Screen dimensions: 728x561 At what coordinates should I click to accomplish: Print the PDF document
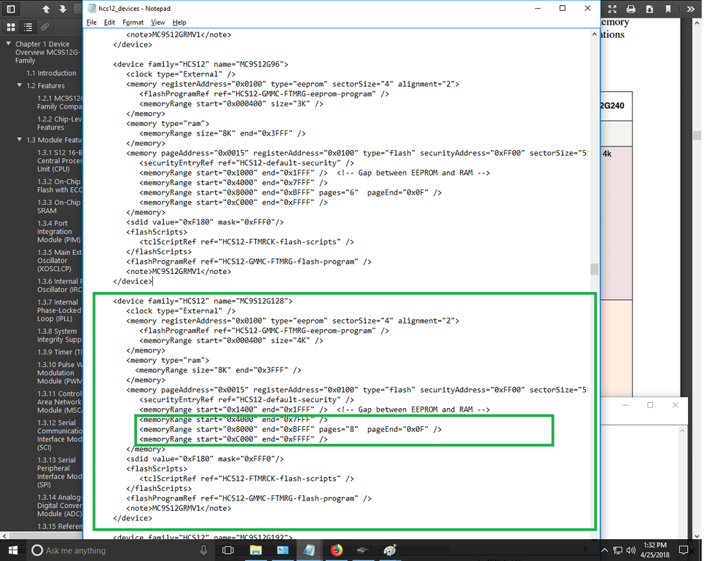(631, 9)
